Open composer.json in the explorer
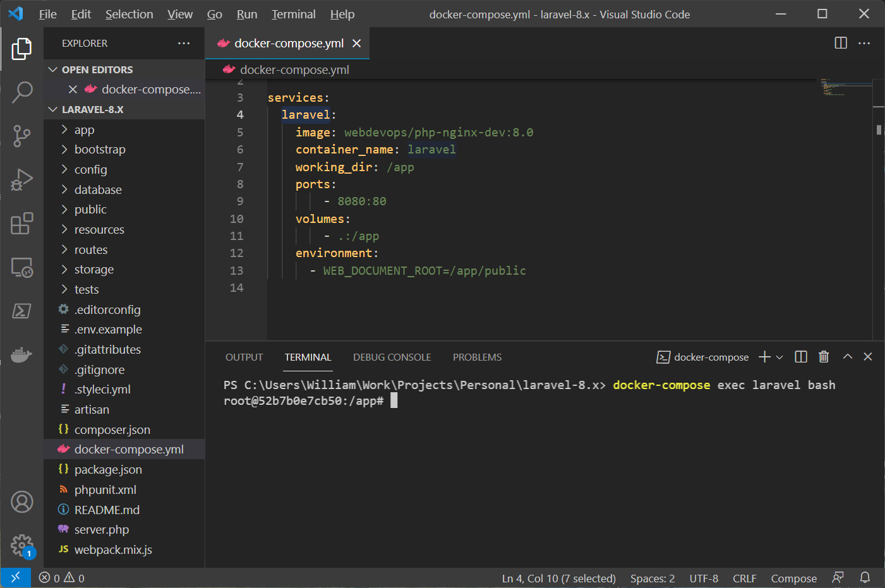This screenshot has height=588, width=885. [x=124, y=429]
